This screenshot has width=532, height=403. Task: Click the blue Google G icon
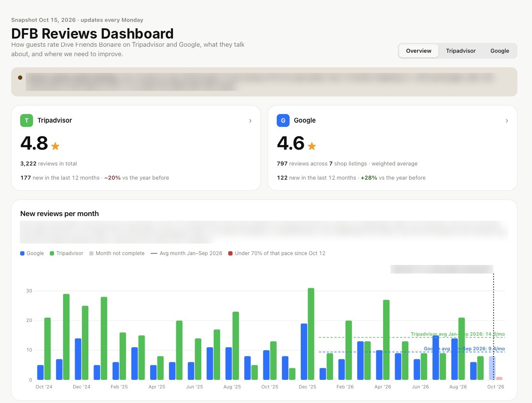pyautogui.click(x=283, y=120)
